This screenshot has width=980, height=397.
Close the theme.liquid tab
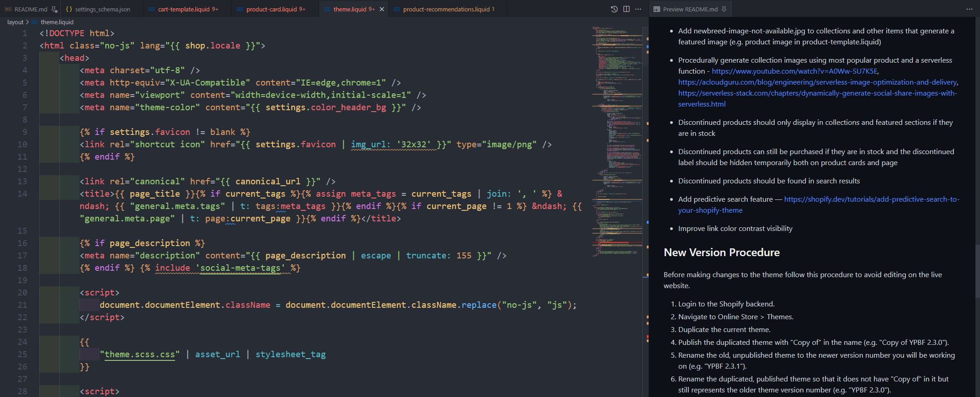[382, 9]
